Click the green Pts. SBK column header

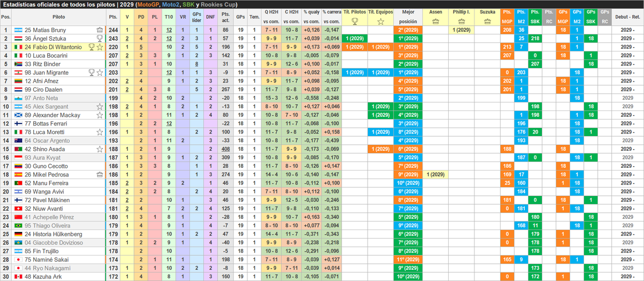535,17
